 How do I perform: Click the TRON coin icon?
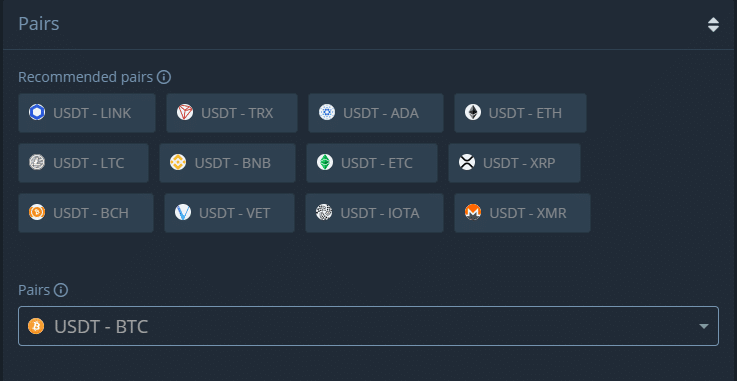pos(185,113)
